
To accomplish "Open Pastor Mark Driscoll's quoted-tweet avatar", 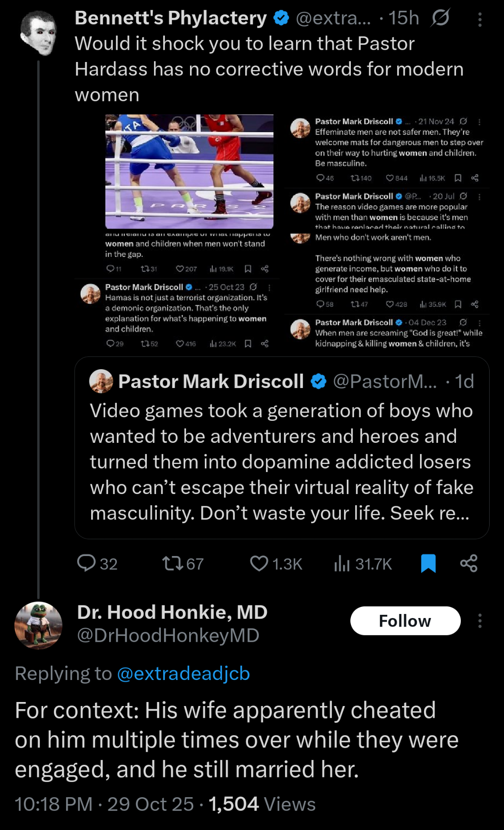I will pyautogui.click(x=101, y=381).
